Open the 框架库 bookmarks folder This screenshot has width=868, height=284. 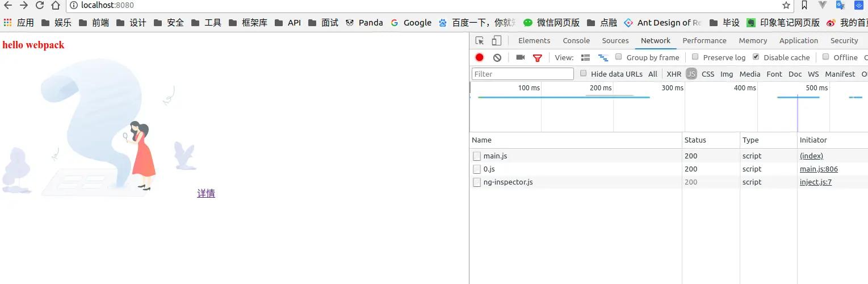click(248, 23)
